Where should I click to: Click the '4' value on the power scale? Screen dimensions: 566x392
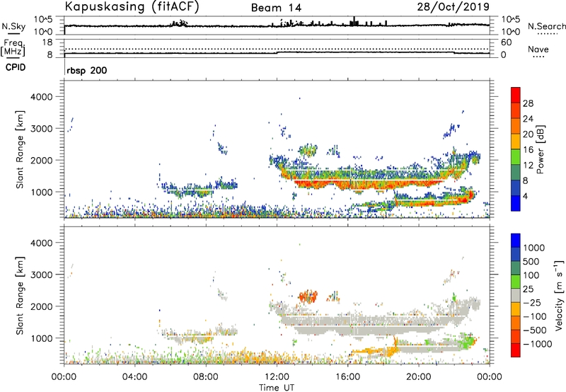[526, 196]
